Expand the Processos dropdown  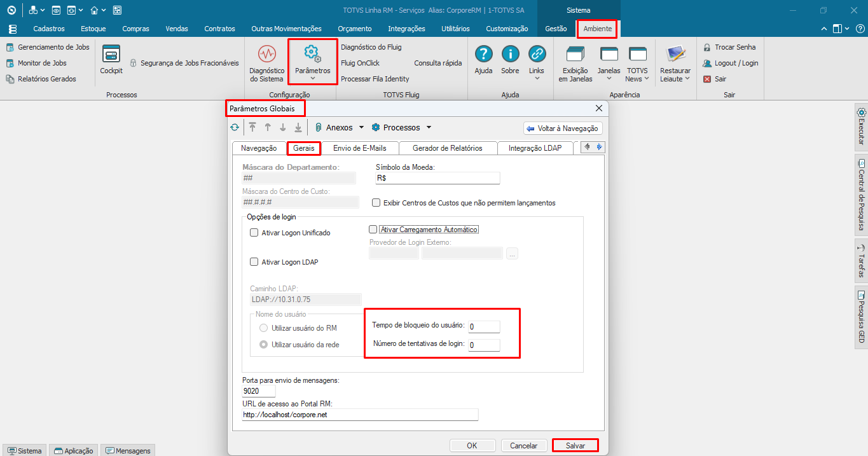pyautogui.click(x=429, y=127)
